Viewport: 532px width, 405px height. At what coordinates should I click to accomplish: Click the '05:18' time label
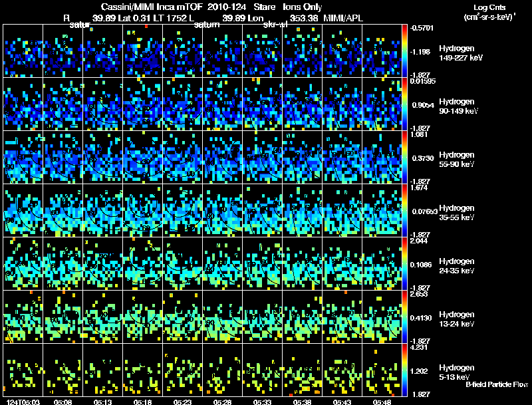[142, 402]
